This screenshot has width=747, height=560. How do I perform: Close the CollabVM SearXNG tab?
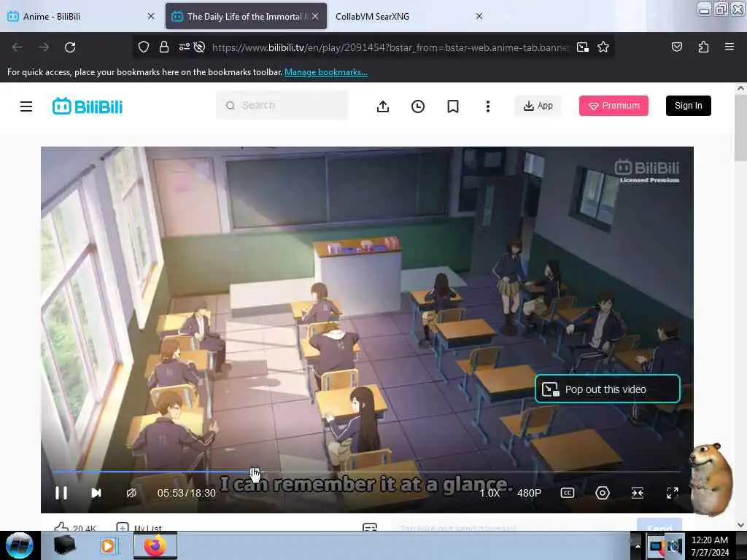click(x=479, y=16)
